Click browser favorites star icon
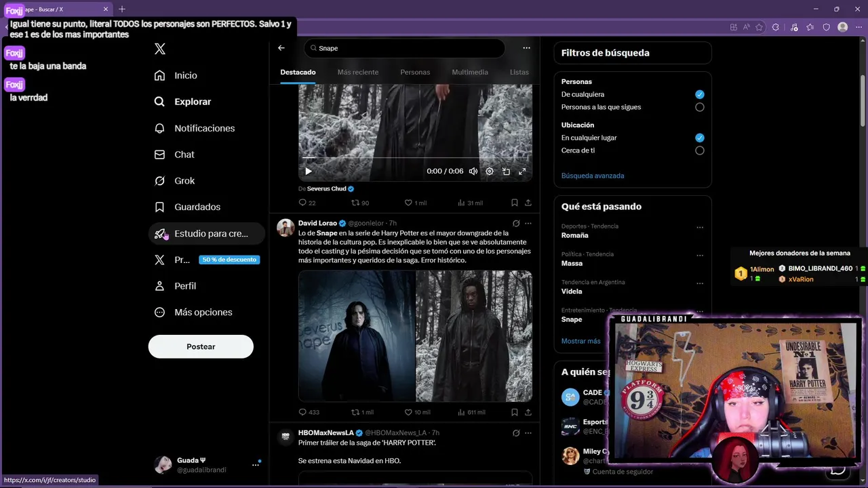 [x=759, y=27]
